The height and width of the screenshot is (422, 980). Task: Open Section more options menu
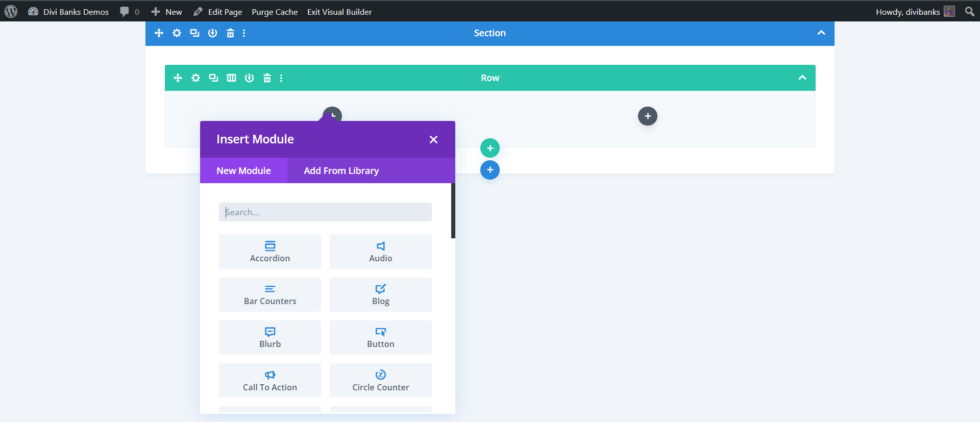point(244,33)
